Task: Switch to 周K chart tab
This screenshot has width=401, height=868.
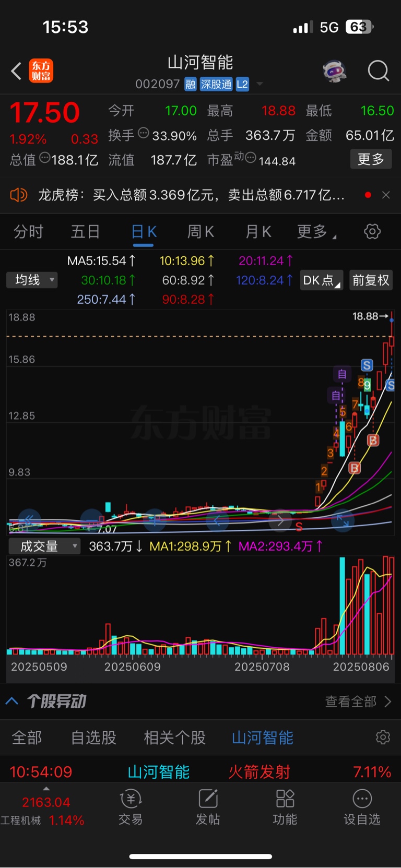Action: point(200,231)
